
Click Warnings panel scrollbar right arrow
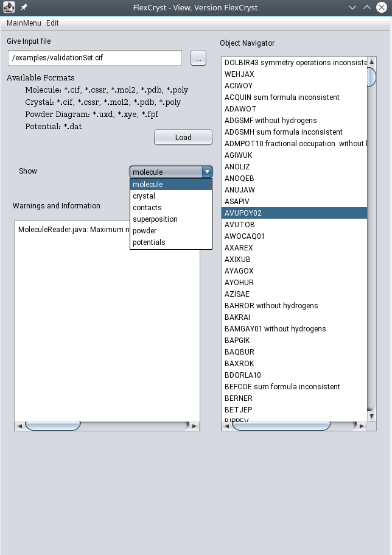click(194, 426)
